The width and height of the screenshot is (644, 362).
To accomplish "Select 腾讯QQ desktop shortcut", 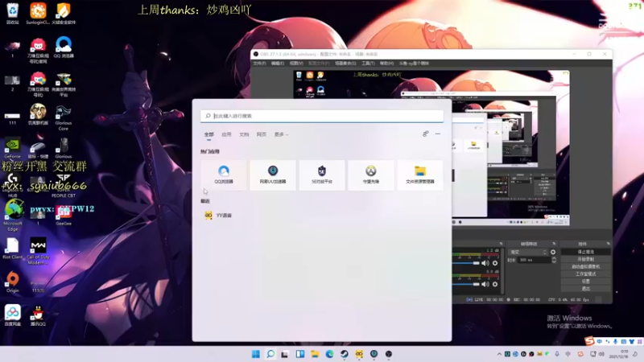I will coord(38,315).
